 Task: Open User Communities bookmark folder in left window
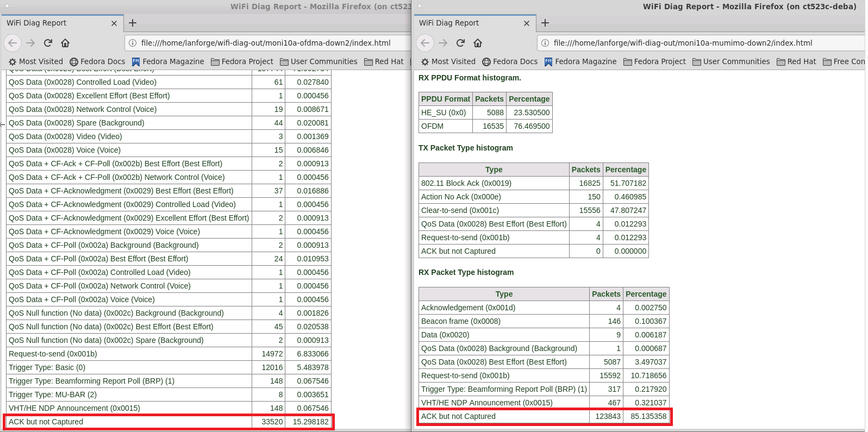(x=319, y=61)
